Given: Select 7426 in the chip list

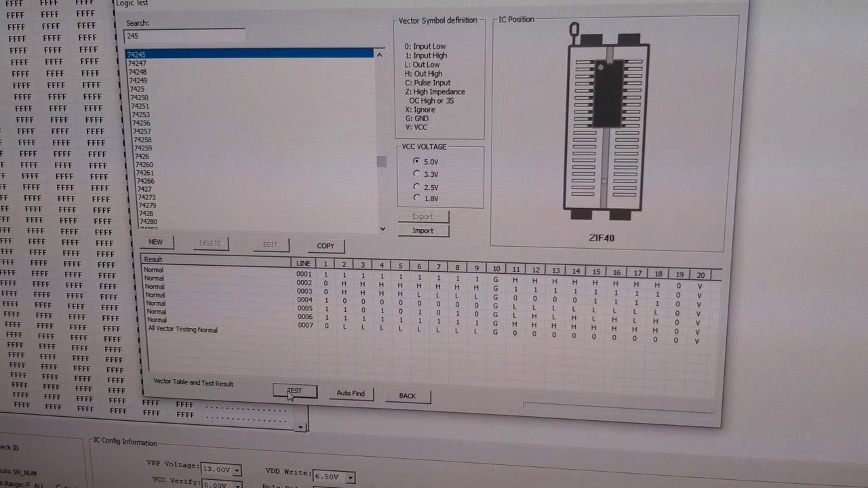Looking at the screenshot, I should 142,156.
